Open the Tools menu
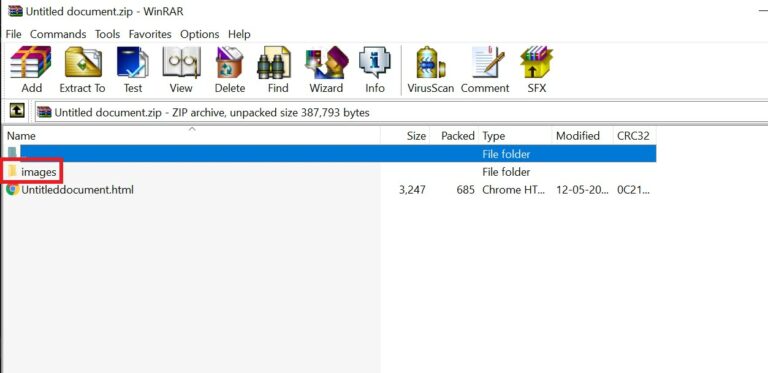This screenshot has width=768, height=373. tap(107, 34)
